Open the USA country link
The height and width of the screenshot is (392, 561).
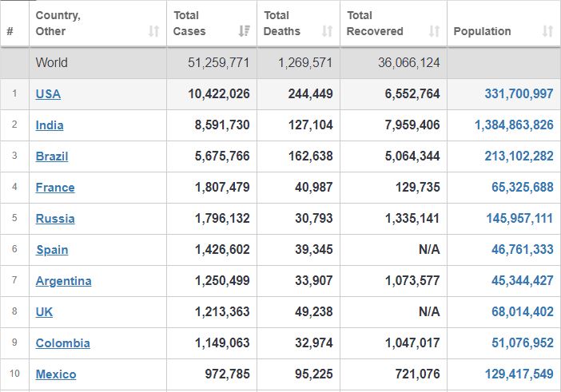[x=48, y=94]
